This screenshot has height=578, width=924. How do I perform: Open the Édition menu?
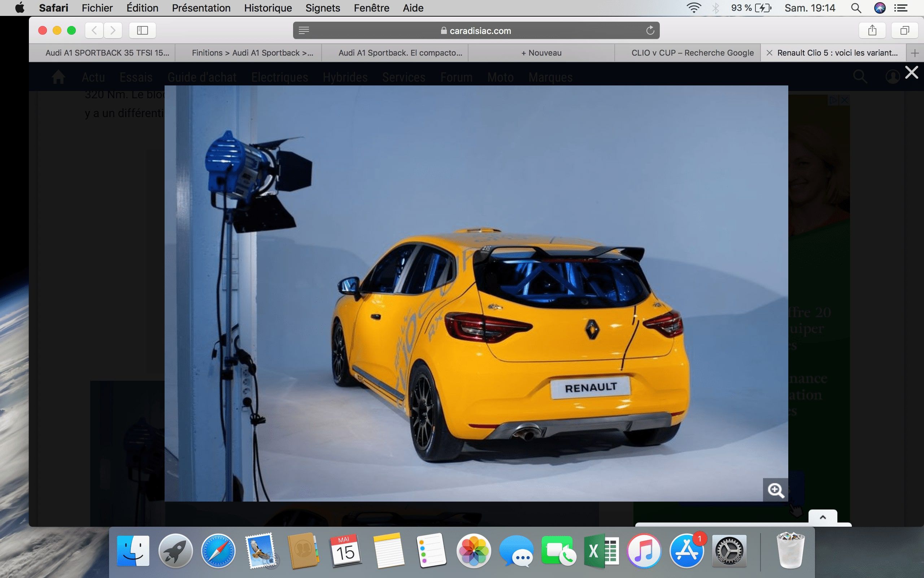[142, 8]
